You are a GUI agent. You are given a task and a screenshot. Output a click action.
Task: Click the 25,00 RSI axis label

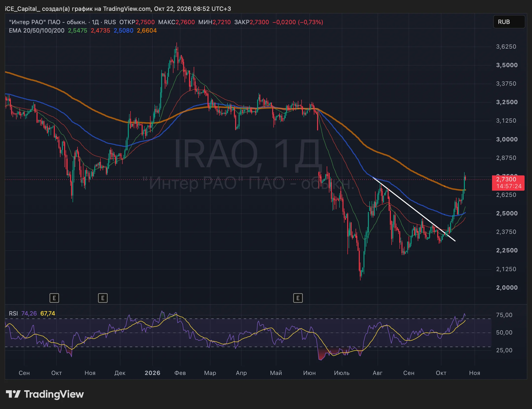point(504,350)
